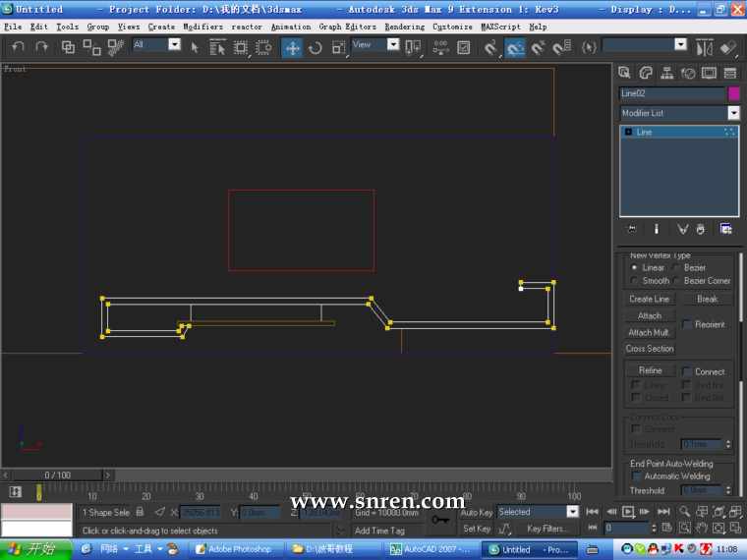The image size is (747, 560).
Task: Open the Motion command panel tab
Action: tap(688, 73)
